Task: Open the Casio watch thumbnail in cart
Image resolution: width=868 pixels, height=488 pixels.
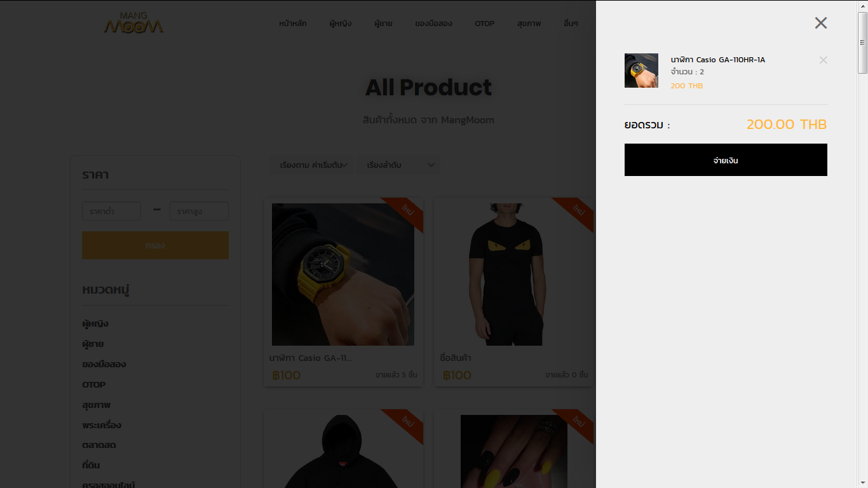Action: coord(641,71)
